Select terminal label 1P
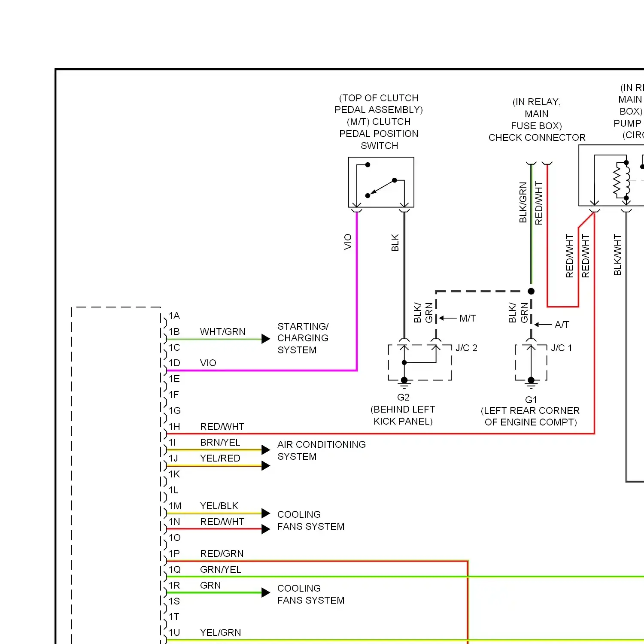Image resolution: width=644 pixels, height=644 pixels. [174, 553]
